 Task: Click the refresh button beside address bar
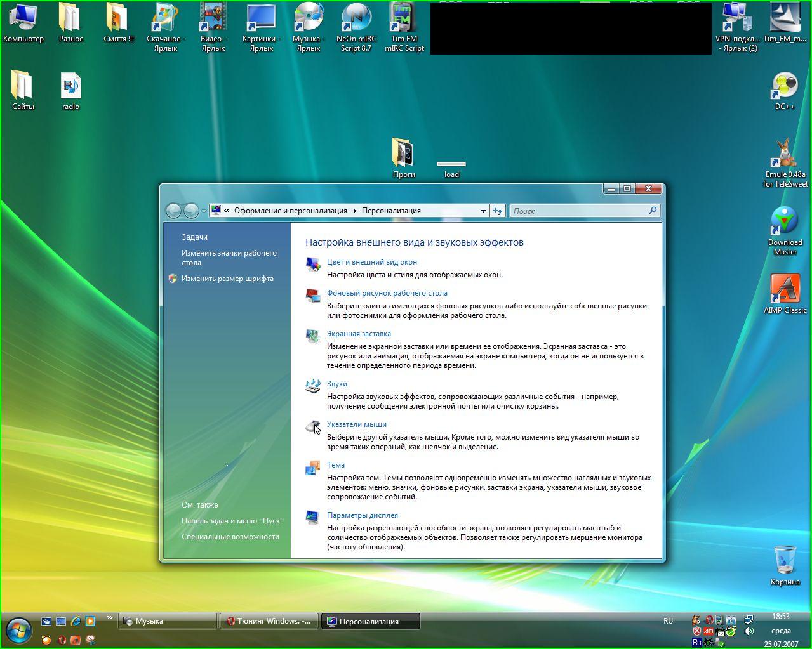(498, 211)
